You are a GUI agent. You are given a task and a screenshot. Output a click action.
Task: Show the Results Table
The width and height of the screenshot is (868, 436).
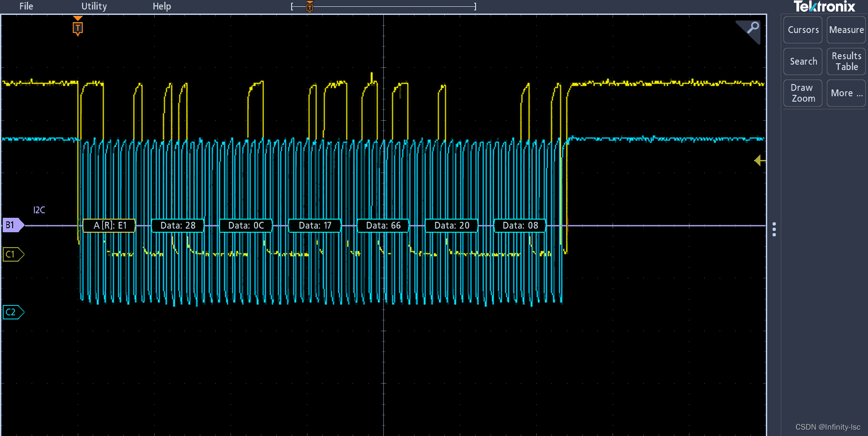[845, 61]
